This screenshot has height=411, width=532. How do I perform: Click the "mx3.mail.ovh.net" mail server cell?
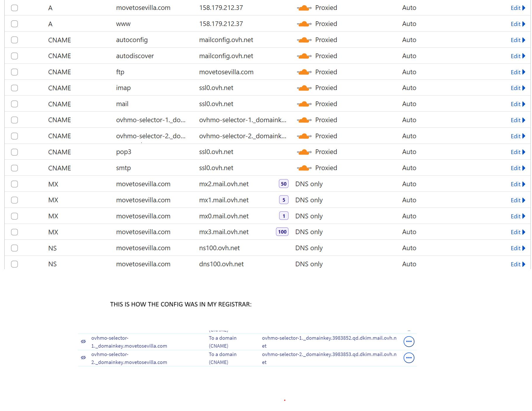coord(224,232)
